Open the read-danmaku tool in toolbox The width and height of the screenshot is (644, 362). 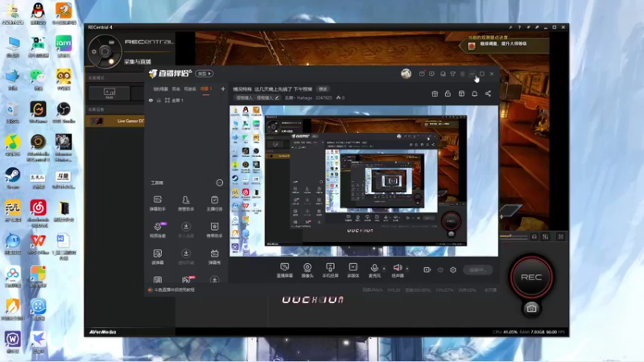[x=157, y=257]
